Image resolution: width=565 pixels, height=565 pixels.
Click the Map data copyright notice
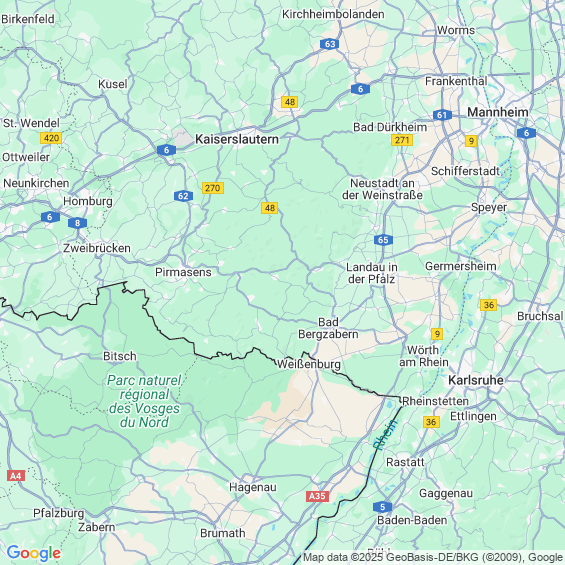pos(433,557)
